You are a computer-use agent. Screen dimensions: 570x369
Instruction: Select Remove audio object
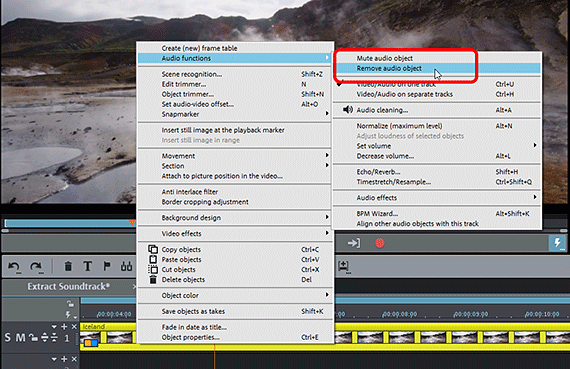(x=437, y=68)
